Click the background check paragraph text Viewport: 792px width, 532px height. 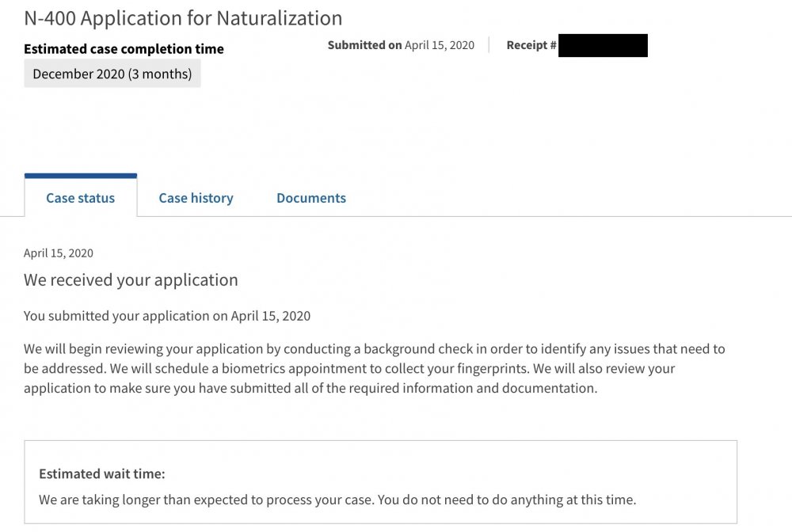(375, 368)
